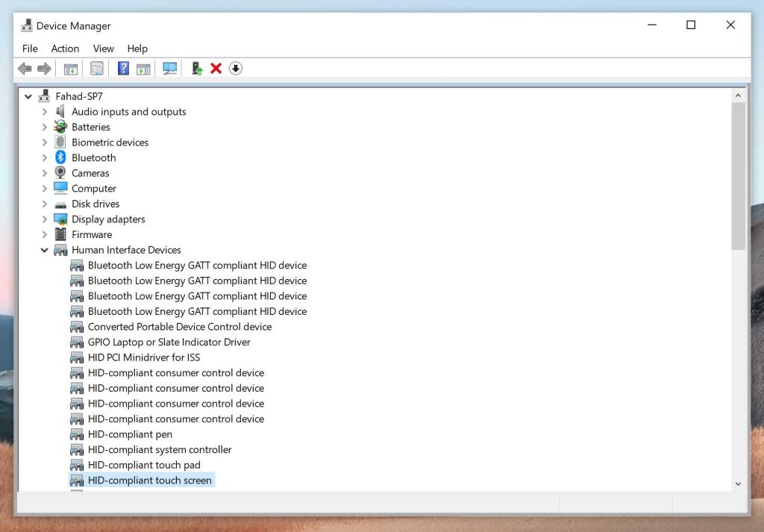Click Scan for hardware changes monitor icon
This screenshot has height=532, width=764.
tap(170, 69)
